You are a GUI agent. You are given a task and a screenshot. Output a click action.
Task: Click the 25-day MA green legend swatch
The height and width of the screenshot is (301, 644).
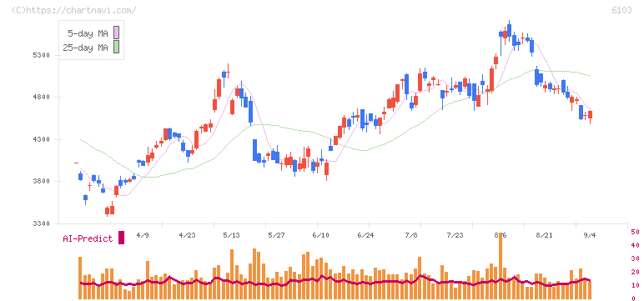[x=116, y=48]
